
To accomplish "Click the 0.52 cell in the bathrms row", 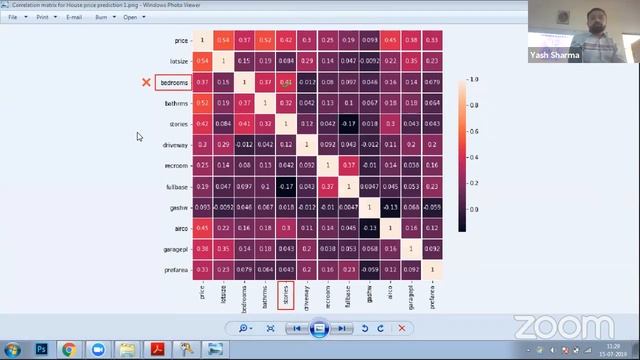I will (x=202, y=103).
